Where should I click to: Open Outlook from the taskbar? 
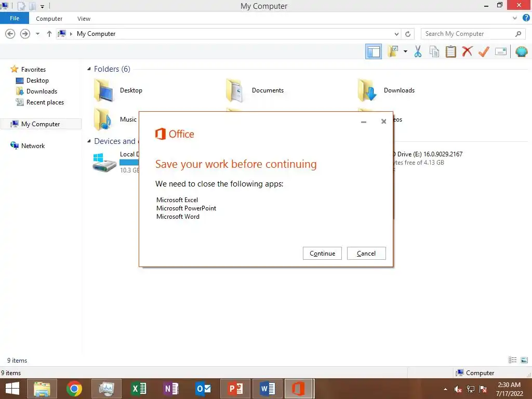tap(203, 389)
